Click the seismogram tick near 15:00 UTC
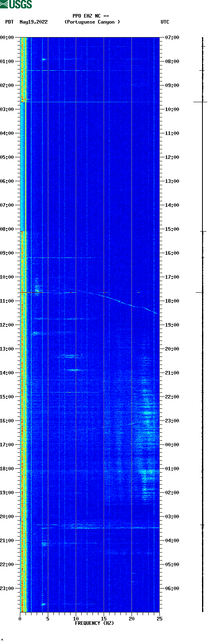 click(x=203, y=231)
